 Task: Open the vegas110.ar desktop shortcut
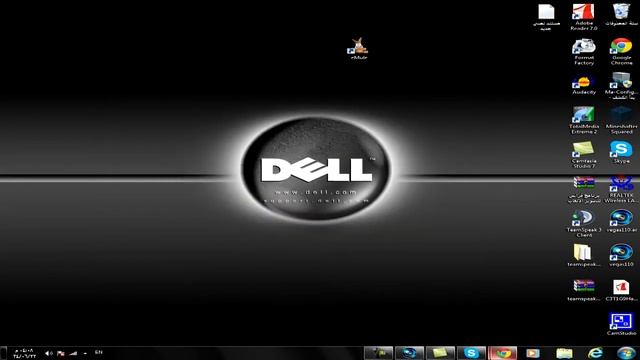(621, 221)
